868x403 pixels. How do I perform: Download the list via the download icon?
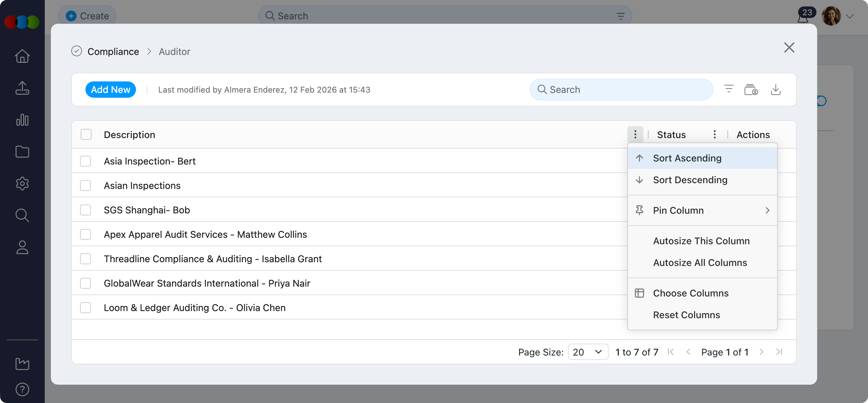click(776, 89)
